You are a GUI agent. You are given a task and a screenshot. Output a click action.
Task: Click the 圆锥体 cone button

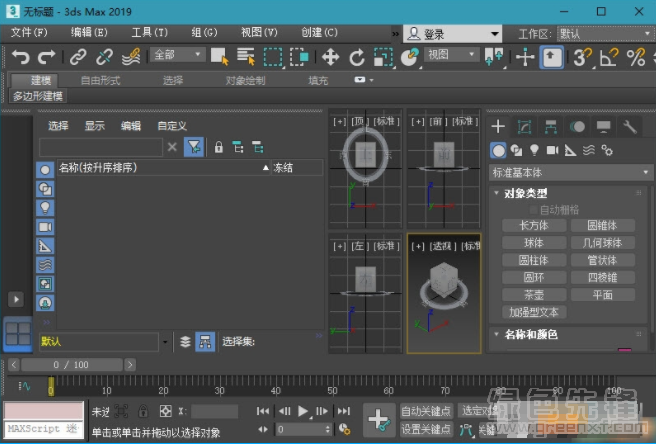click(602, 226)
